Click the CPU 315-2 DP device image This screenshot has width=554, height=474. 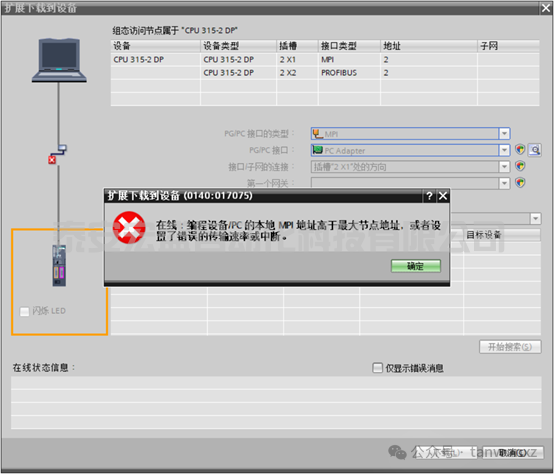[x=59, y=266]
